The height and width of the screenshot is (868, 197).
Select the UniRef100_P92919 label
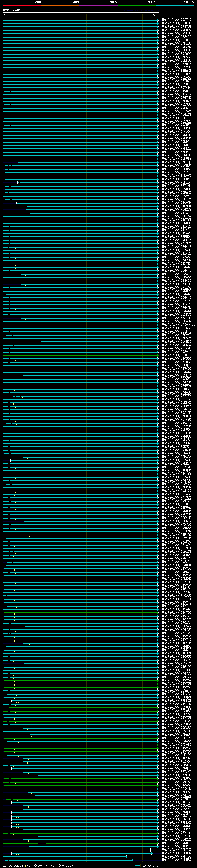click(x=177, y=352)
